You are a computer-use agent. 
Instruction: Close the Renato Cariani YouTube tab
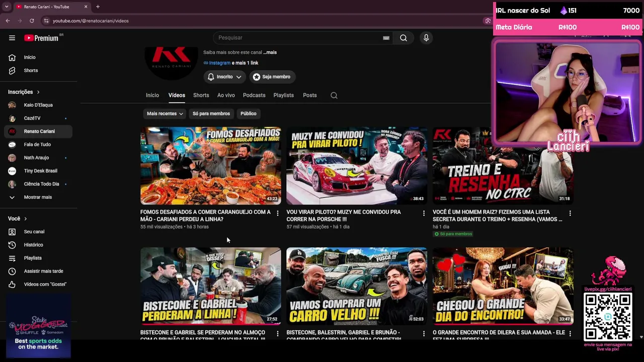click(x=86, y=7)
